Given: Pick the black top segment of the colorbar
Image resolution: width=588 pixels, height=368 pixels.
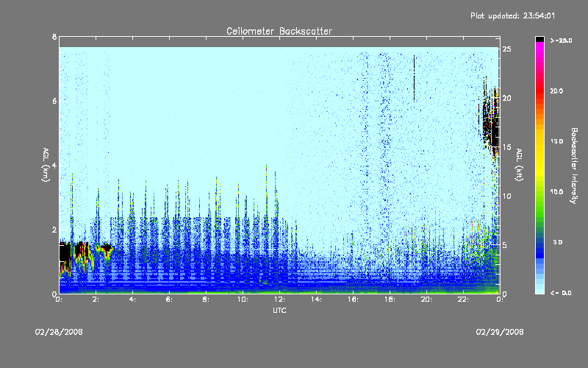Looking at the screenshot, I should tap(539, 39).
